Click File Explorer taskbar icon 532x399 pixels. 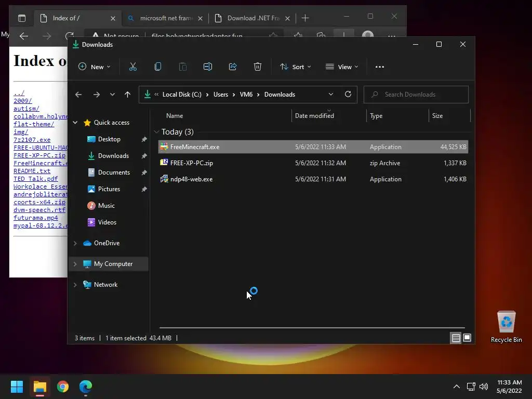[39, 387]
